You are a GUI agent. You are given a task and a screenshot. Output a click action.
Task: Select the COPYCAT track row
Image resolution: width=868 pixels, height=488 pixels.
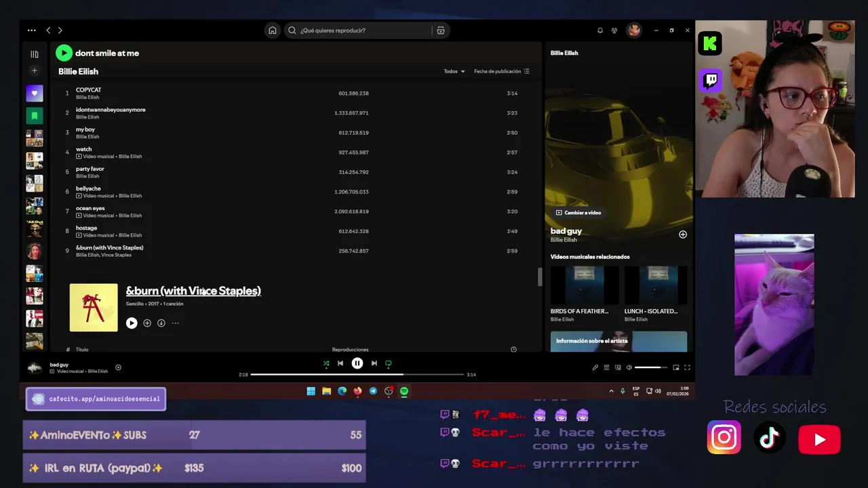tap(295, 94)
